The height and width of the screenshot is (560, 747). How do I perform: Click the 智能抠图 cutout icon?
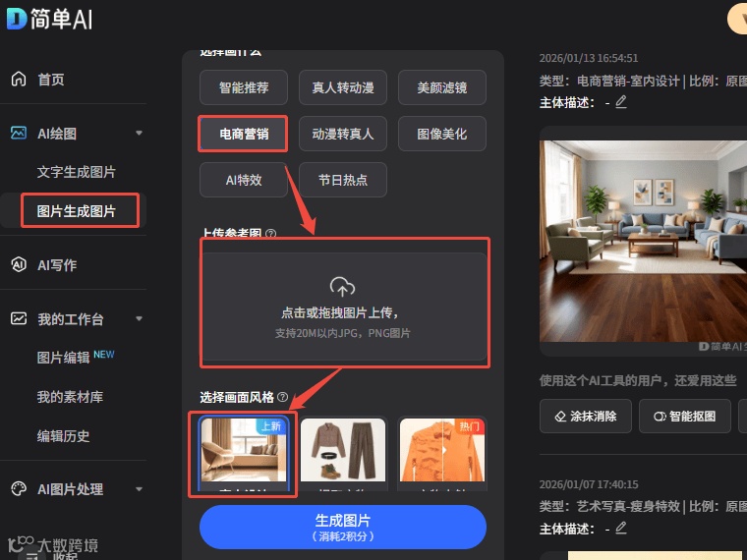click(x=660, y=417)
